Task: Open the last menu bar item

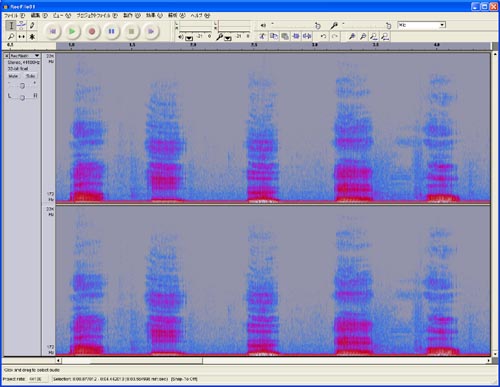Action: point(200,15)
